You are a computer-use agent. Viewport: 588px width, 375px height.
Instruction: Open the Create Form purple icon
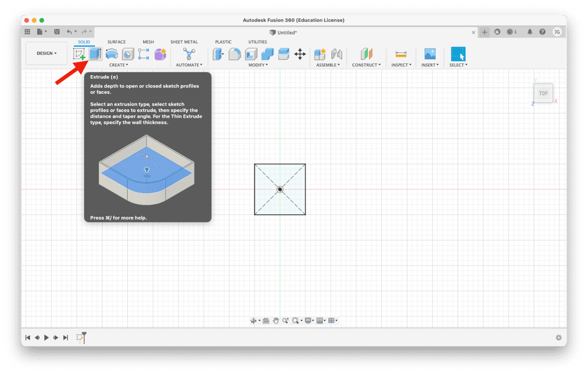160,54
